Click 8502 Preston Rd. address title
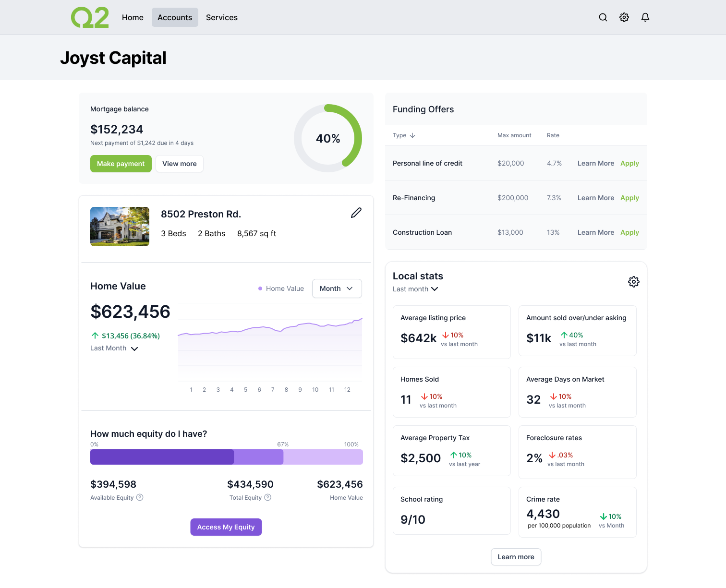The width and height of the screenshot is (726, 588). click(201, 214)
